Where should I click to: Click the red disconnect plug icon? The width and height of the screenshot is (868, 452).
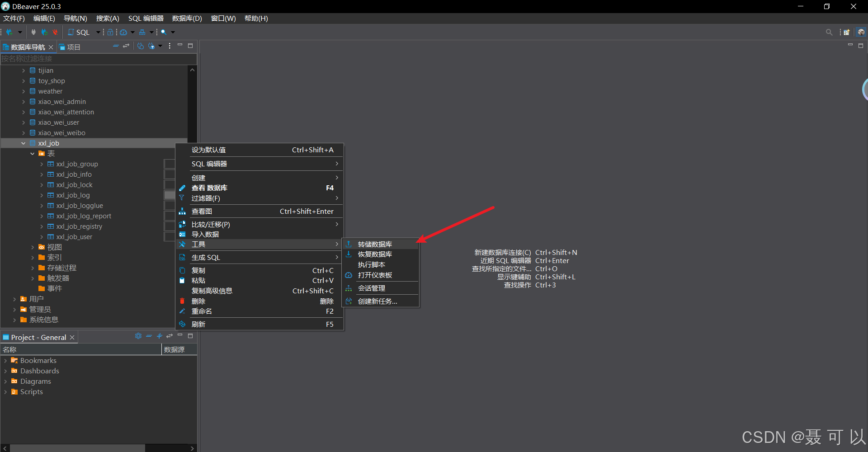(55, 32)
